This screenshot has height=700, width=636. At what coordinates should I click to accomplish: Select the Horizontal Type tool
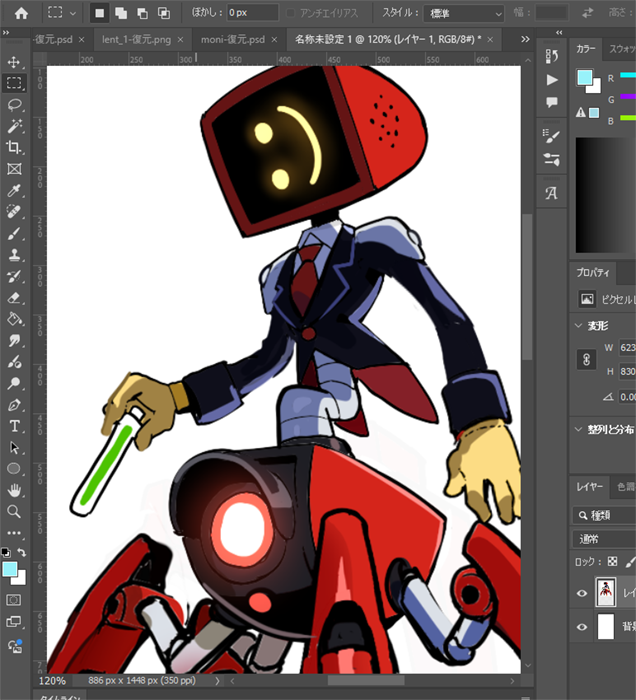(14, 426)
